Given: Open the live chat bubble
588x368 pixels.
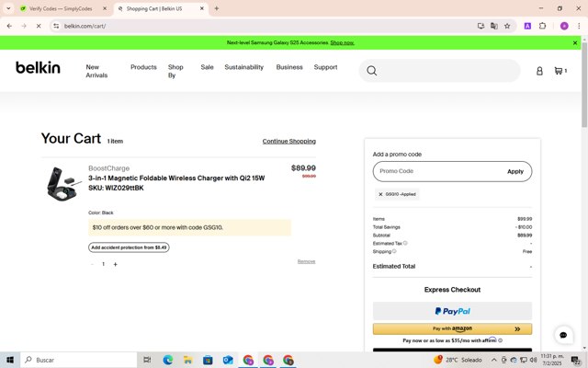Looking at the screenshot, I should click(x=563, y=335).
